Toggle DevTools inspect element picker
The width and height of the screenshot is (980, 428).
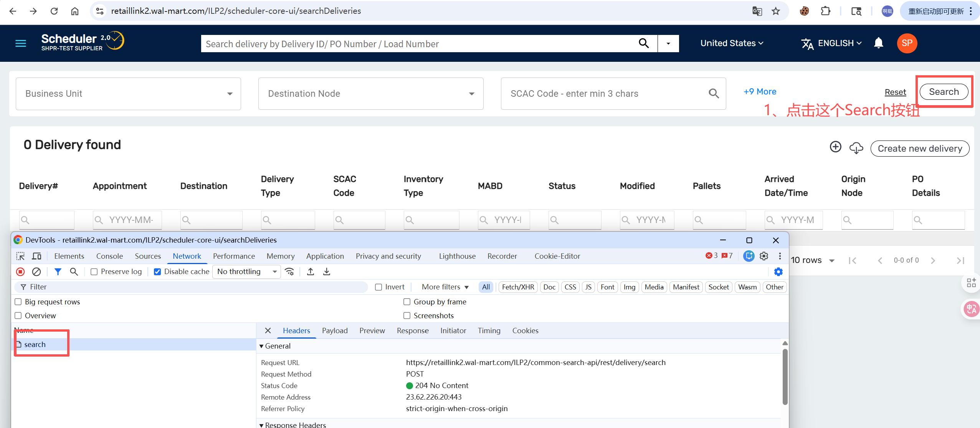[20, 256]
